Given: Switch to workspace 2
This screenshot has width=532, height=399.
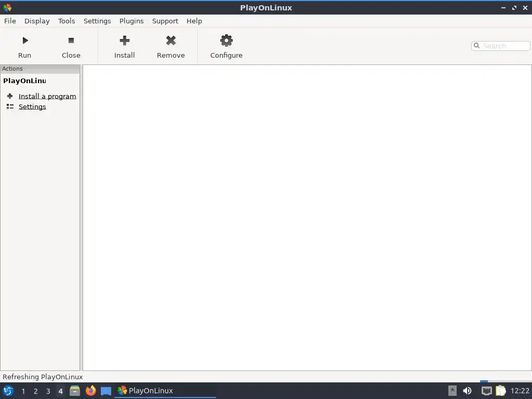Looking at the screenshot, I should [x=36, y=391].
